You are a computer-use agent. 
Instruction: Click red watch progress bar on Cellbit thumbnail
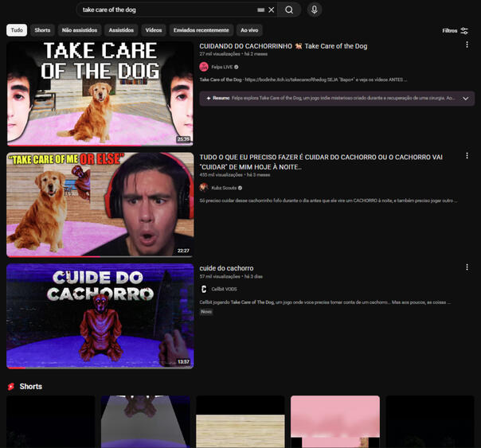click(16, 368)
